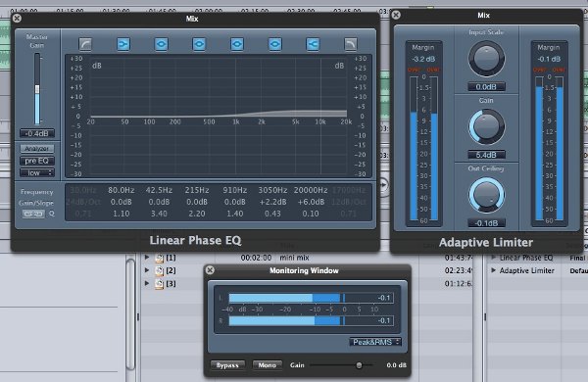Click the 0.43 Q value
This screenshot has height=382, width=588.
tap(272, 214)
